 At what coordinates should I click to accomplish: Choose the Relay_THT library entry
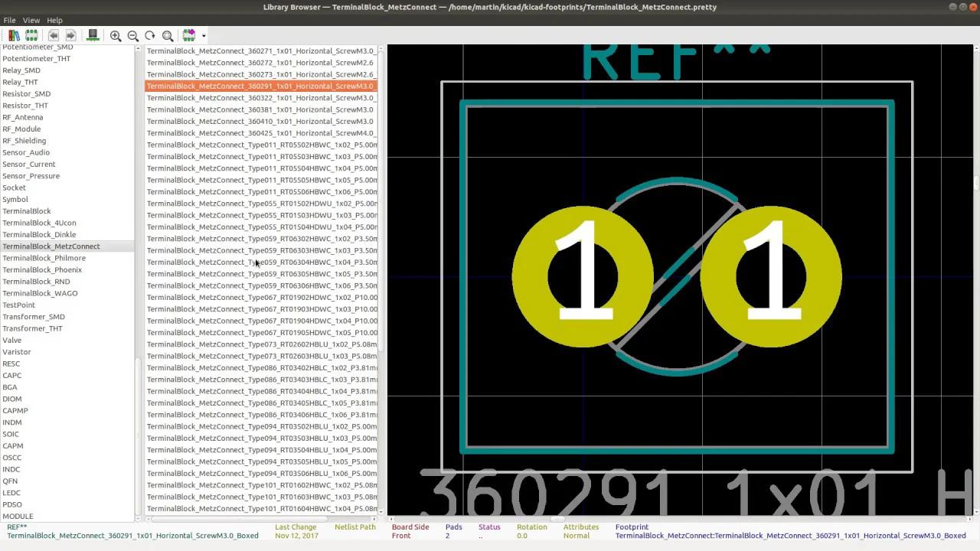click(x=20, y=82)
